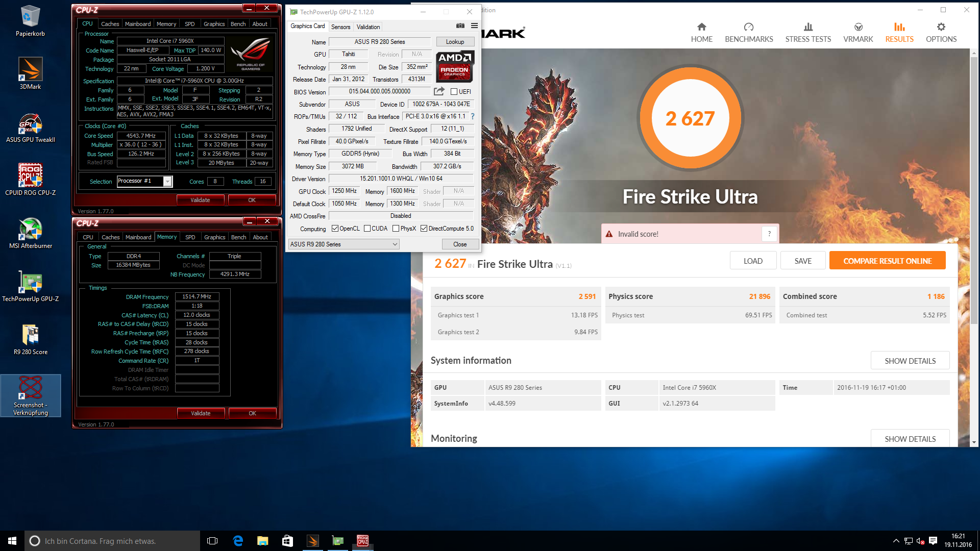Open Action Center notifications icon
The width and height of the screenshot is (980, 551).
933,541
